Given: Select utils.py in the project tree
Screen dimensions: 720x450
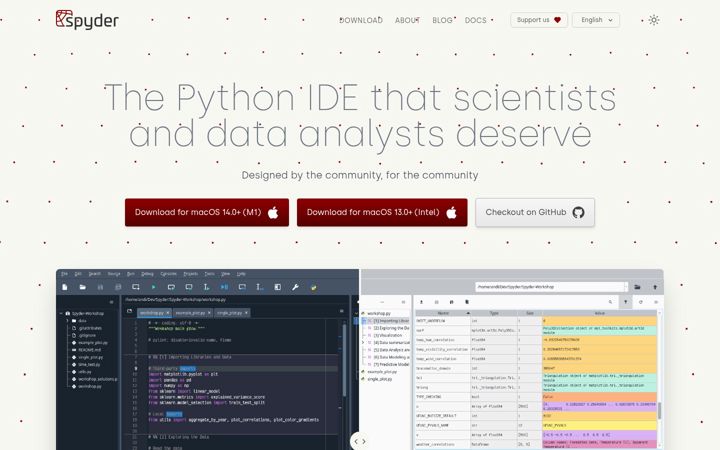Looking at the screenshot, I should pyautogui.click(x=84, y=372).
